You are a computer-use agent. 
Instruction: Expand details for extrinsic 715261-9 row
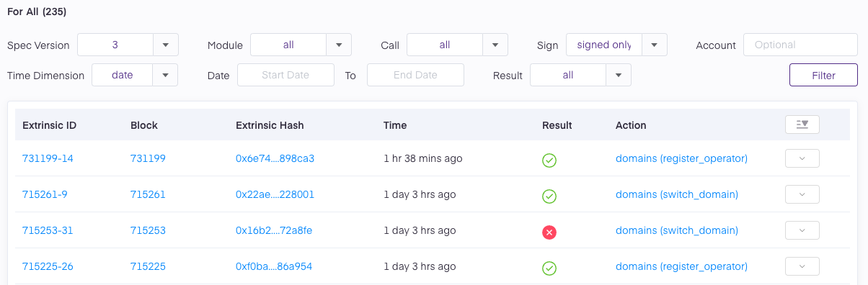(x=802, y=194)
